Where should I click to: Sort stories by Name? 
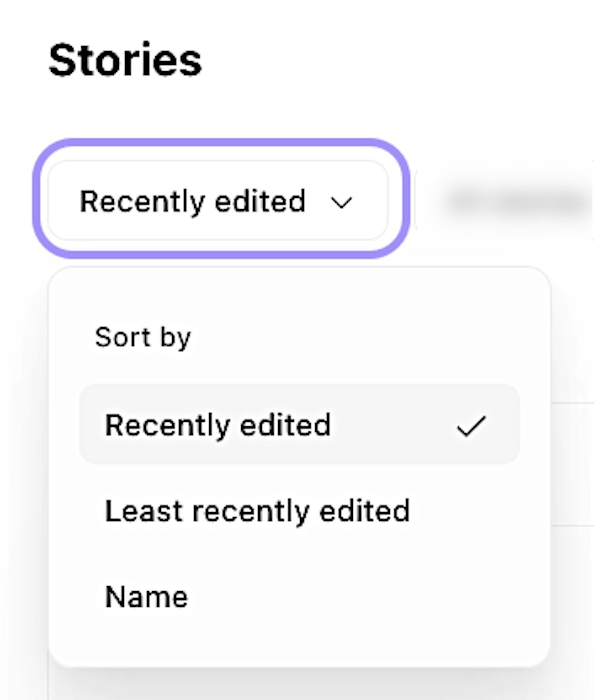click(147, 597)
